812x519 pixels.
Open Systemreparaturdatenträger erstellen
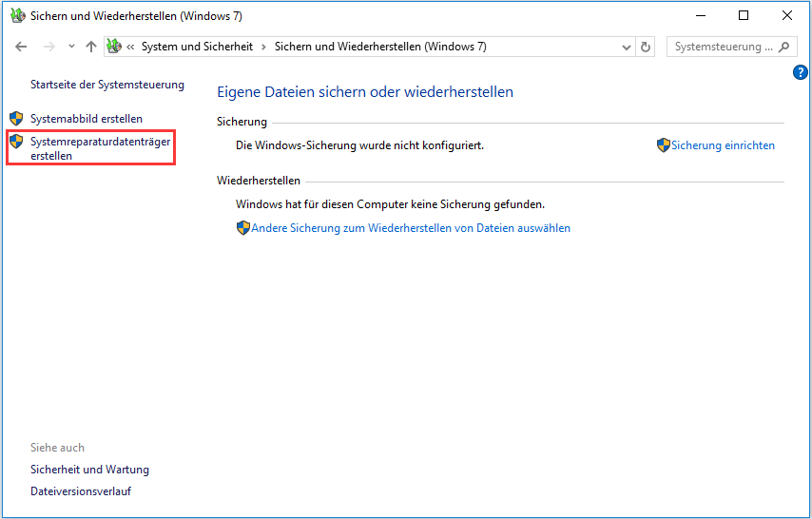[x=101, y=148]
